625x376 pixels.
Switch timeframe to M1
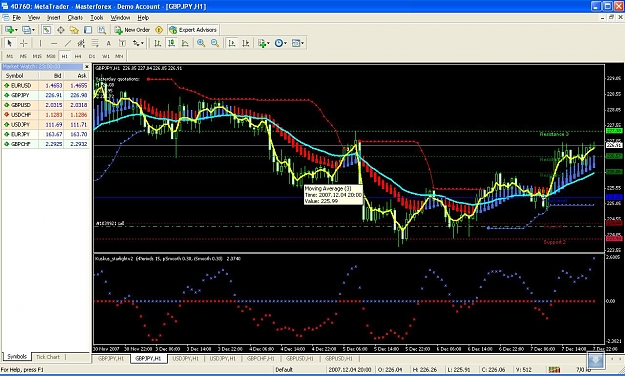click(10, 56)
